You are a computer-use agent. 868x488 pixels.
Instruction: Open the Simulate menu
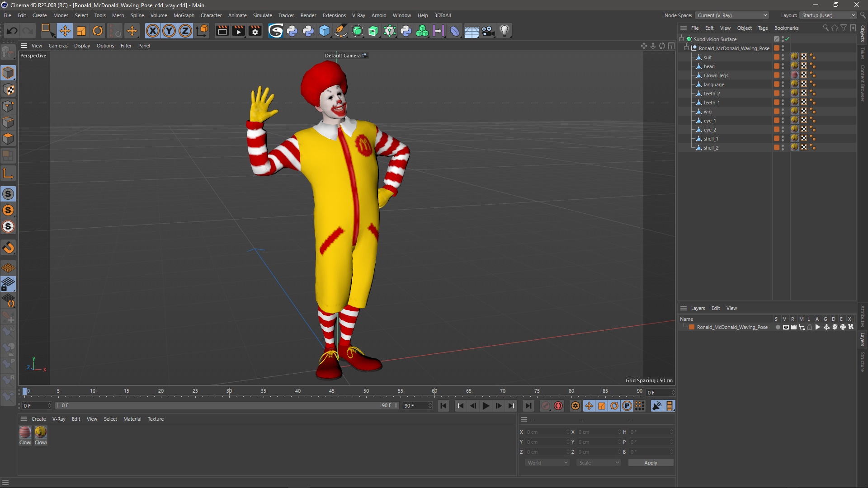tap(262, 15)
